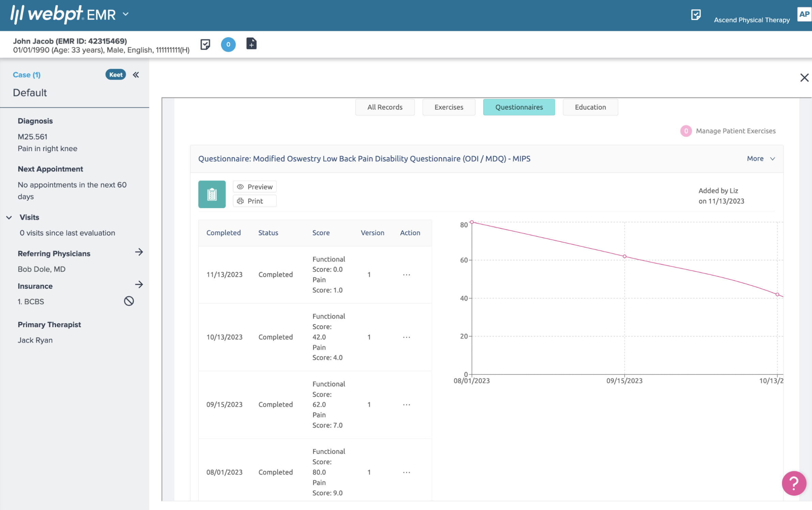
Task: Open the add new document icon
Action: click(252, 44)
